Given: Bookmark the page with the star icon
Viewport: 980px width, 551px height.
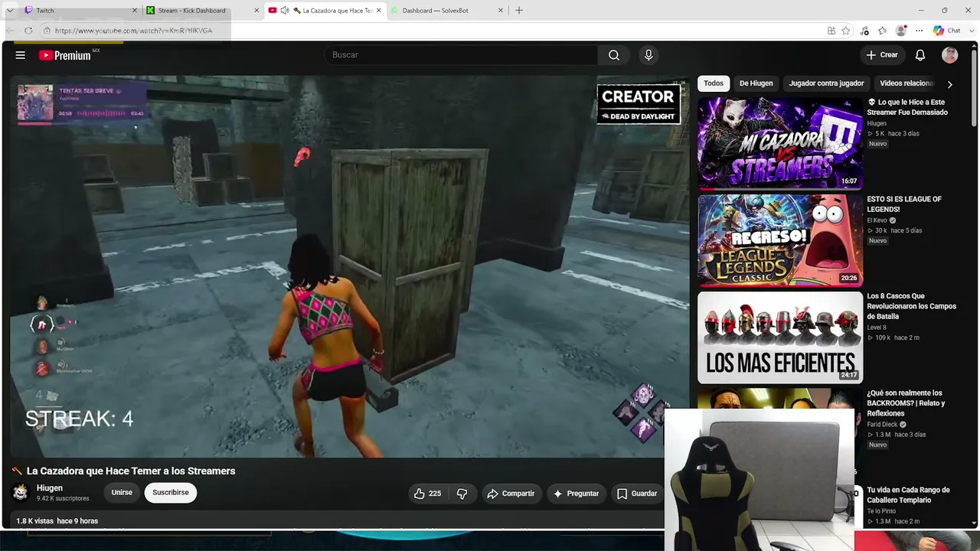Looking at the screenshot, I should 846,31.
